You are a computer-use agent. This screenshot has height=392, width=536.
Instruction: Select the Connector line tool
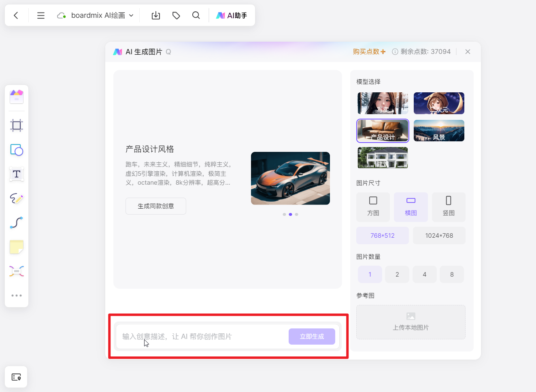point(17,222)
